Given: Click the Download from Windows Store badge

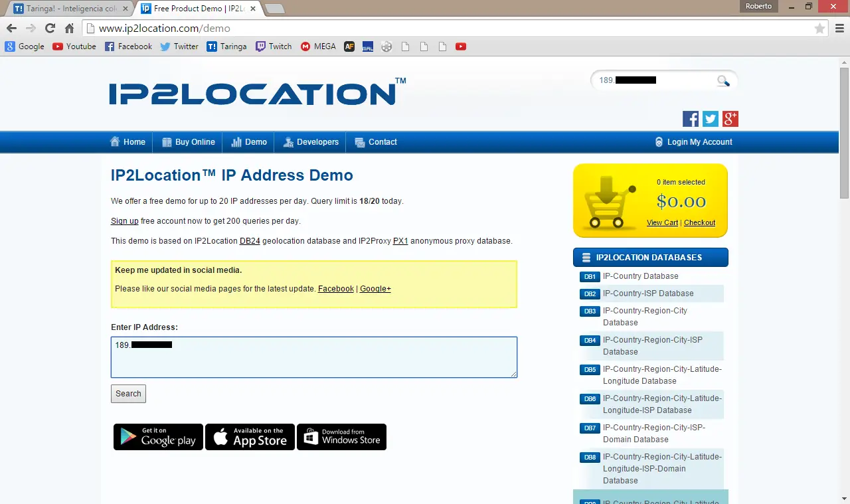Looking at the screenshot, I should pos(341,437).
